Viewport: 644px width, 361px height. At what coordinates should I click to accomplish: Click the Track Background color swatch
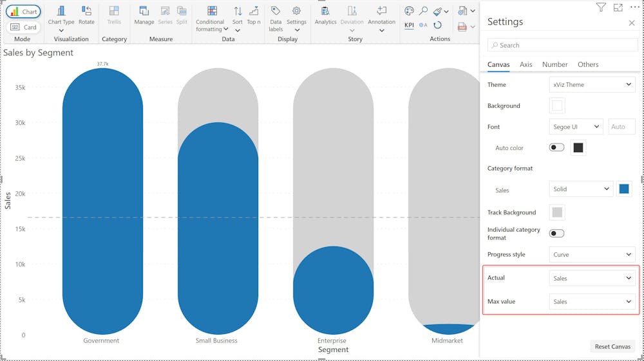pyautogui.click(x=557, y=212)
